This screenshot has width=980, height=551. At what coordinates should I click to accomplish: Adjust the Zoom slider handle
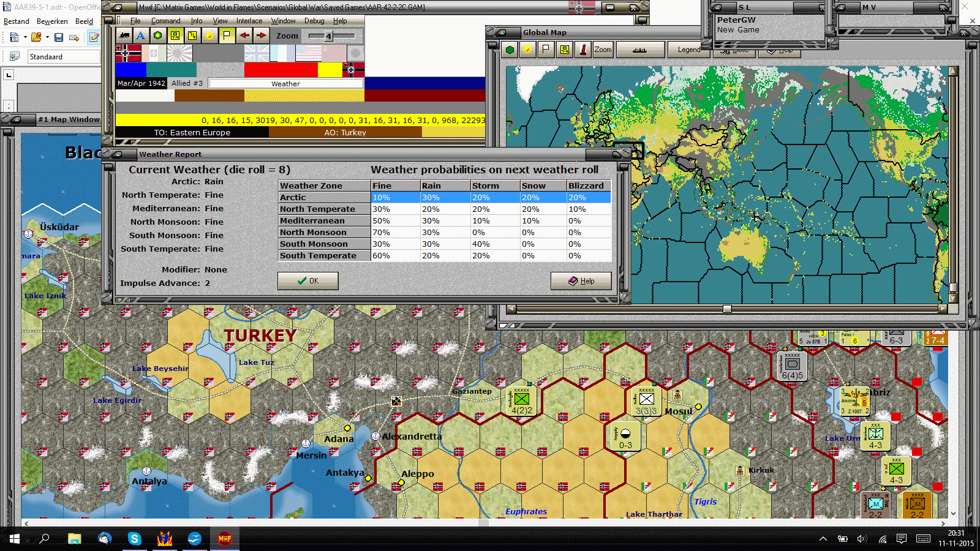[328, 36]
